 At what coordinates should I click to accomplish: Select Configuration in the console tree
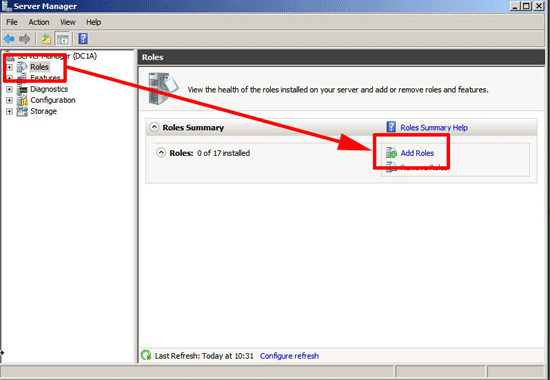pyautogui.click(x=53, y=100)
